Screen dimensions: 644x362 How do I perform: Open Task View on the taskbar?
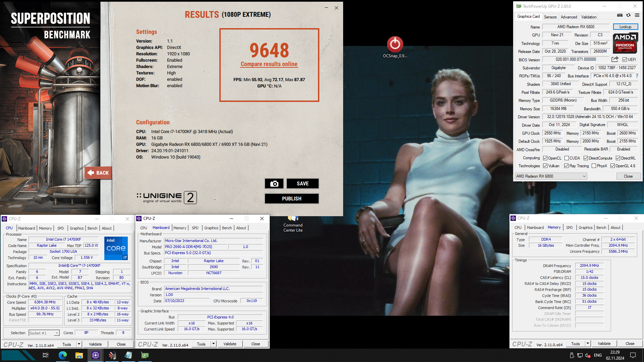coord(46,355)
